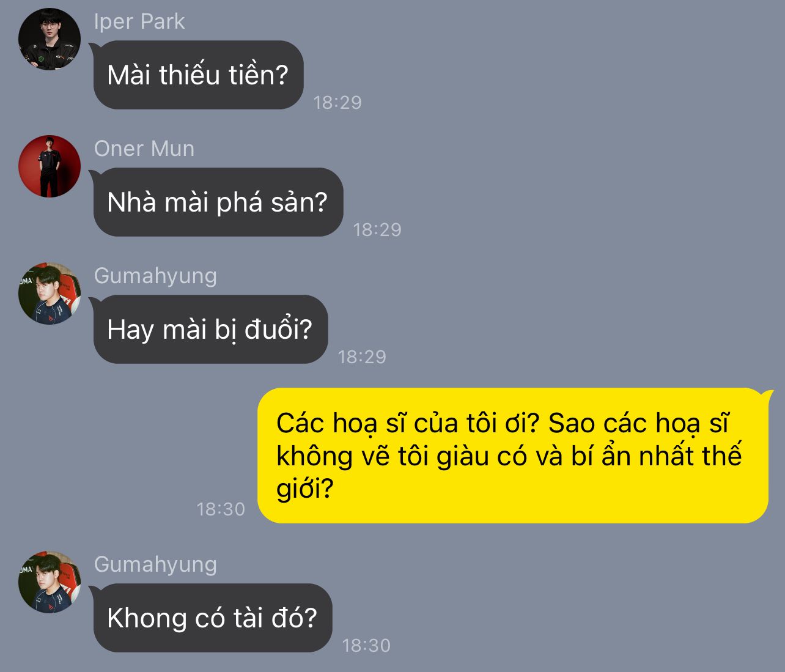Click the 18:29 timestamp beside 'Hay mài bị đuổi?'
The image size is (785, 672).
click(x=362, y=356)
